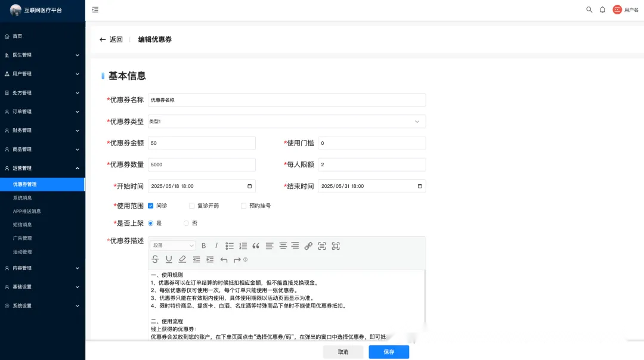Apply italic formatting in the editor toolbar
Image resolution: width=644 pixels, height=360 pixels.
click(x=216, y=246)
